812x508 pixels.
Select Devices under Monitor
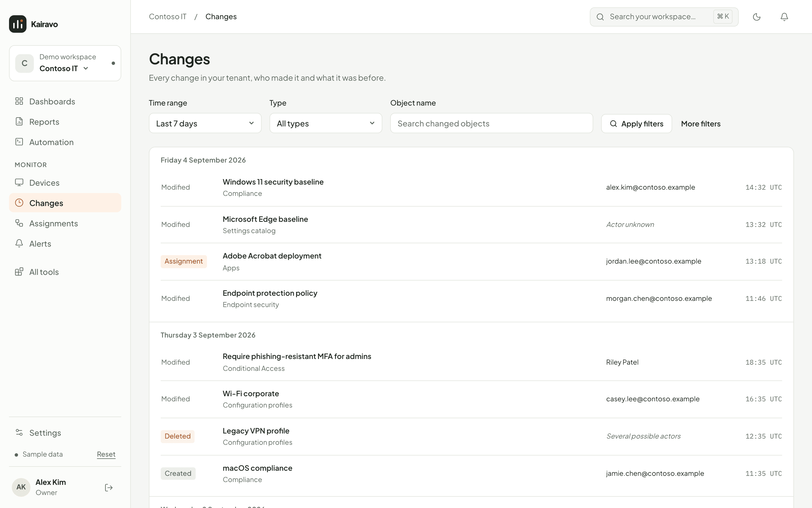coord(65,183)
